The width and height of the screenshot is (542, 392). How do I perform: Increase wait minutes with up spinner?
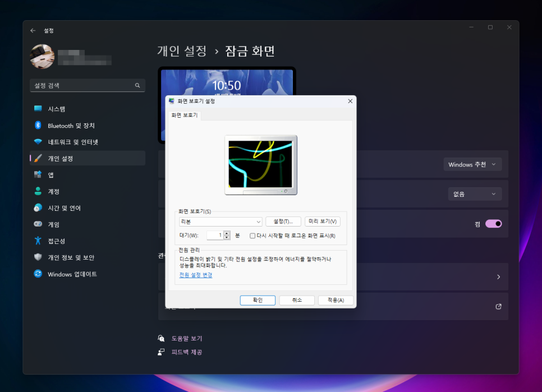tap(227, 233)
